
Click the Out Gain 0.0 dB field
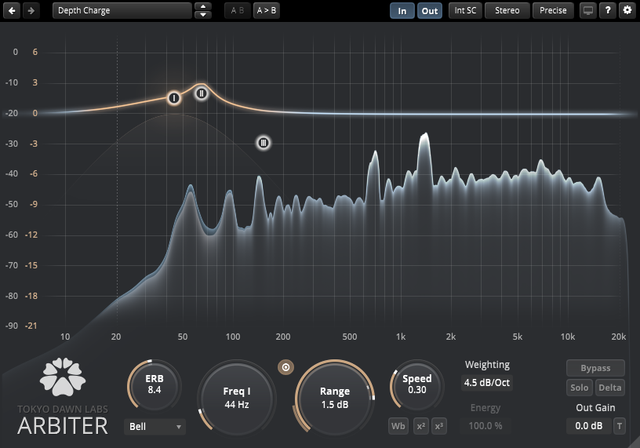coord(589,426)
